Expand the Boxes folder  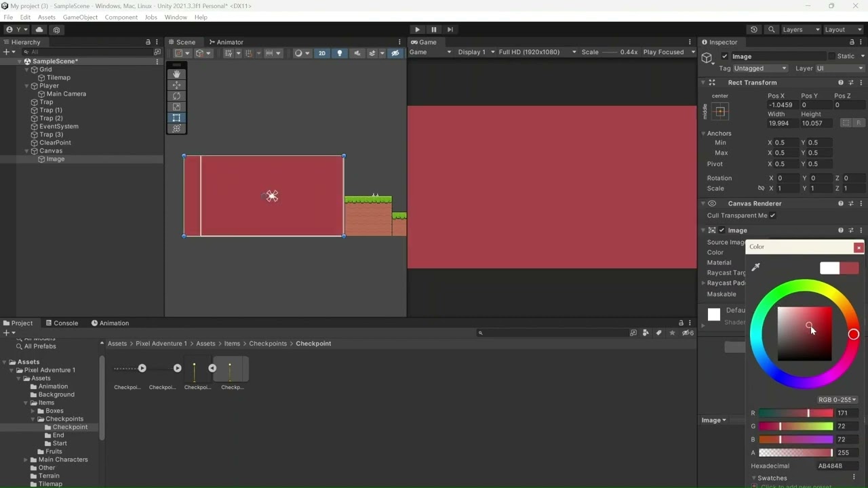point(33,411)
